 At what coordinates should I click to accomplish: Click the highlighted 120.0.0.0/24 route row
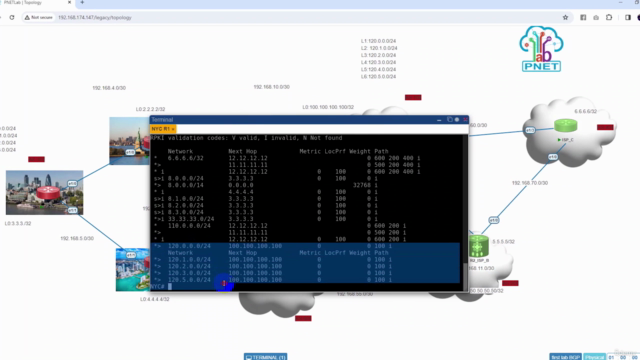coord(306,246)
